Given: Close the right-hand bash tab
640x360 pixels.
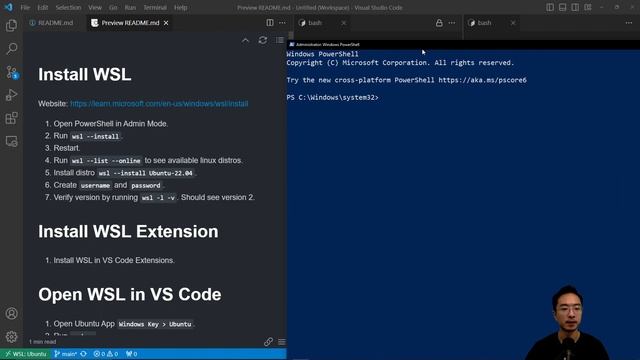Looking at the screenshot, I should tap(513, 23).
